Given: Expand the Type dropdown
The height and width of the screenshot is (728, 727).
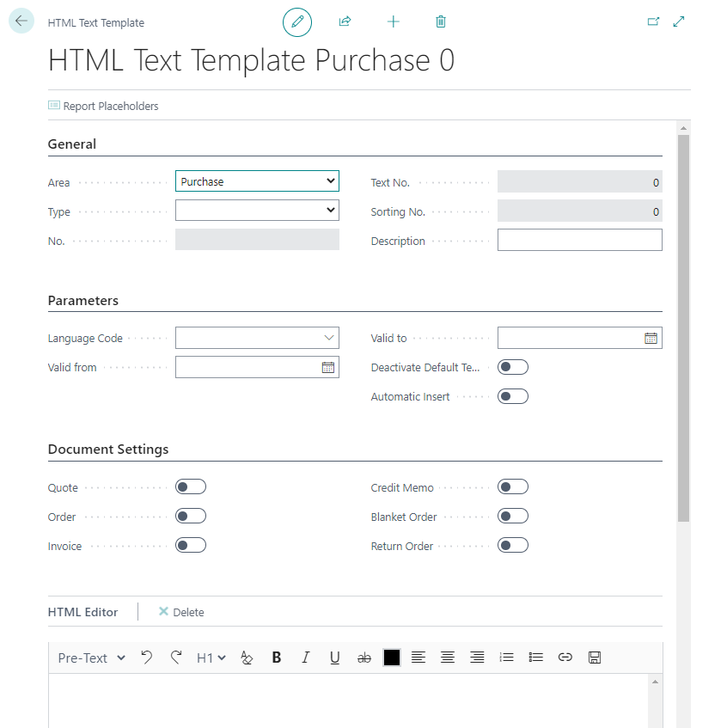Looking at the screenshot, I should pyautogui.click(x=257, y=211).
